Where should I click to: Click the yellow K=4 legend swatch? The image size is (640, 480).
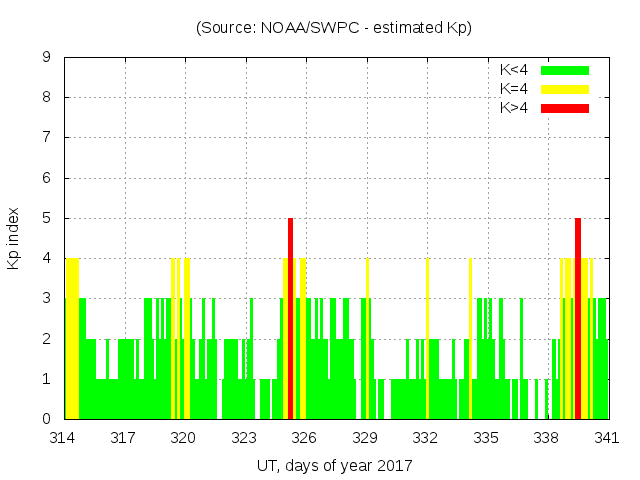click(565, 89)
